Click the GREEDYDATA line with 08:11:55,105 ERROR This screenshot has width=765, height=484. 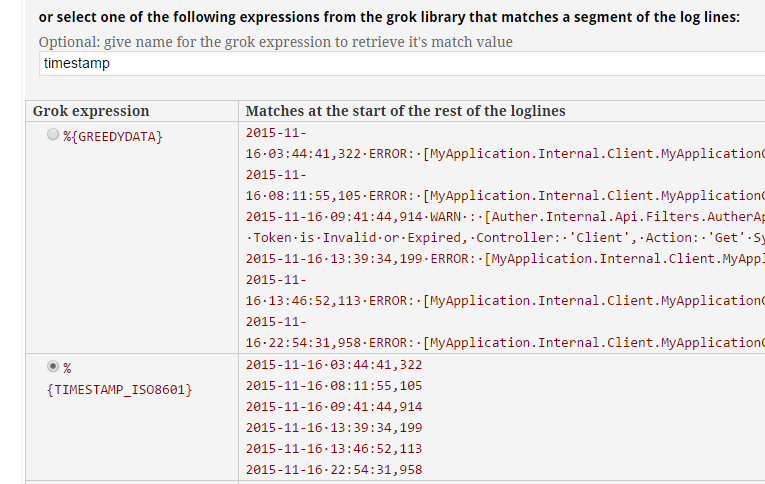pos(505,196)
